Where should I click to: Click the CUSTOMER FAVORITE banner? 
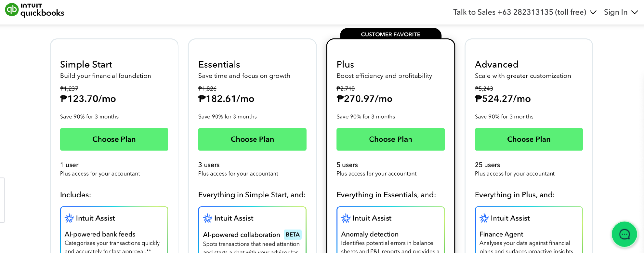point(390,34)
